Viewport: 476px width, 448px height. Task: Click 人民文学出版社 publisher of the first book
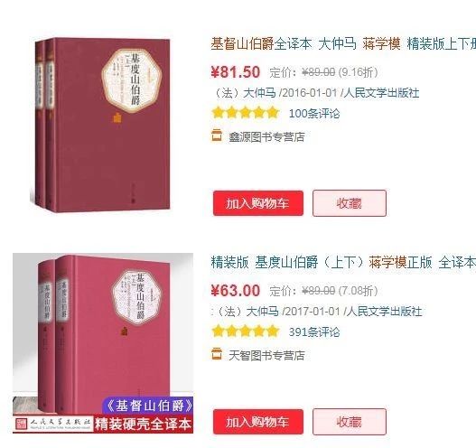tap(381, 92)
